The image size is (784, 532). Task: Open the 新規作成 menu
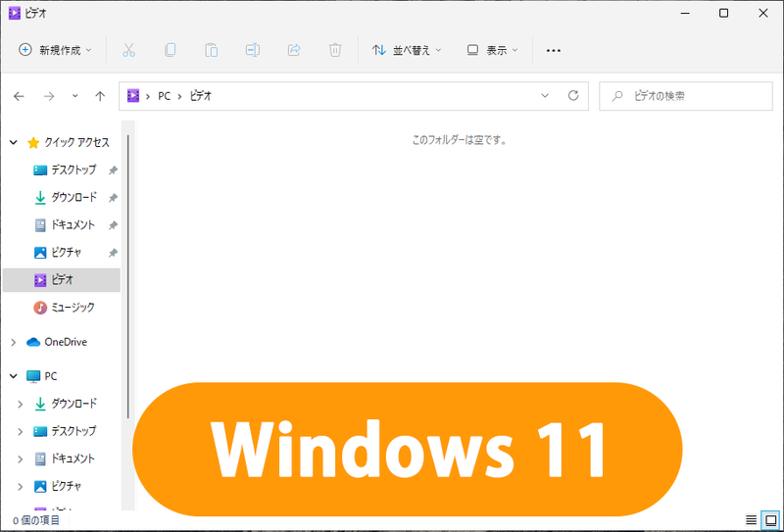pos(55,50)
